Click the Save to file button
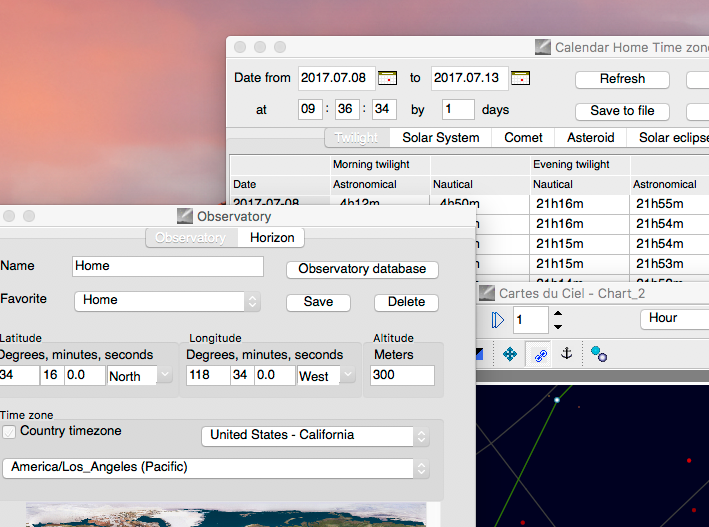This screenshot has height=527, width=709. pos(622,111)
